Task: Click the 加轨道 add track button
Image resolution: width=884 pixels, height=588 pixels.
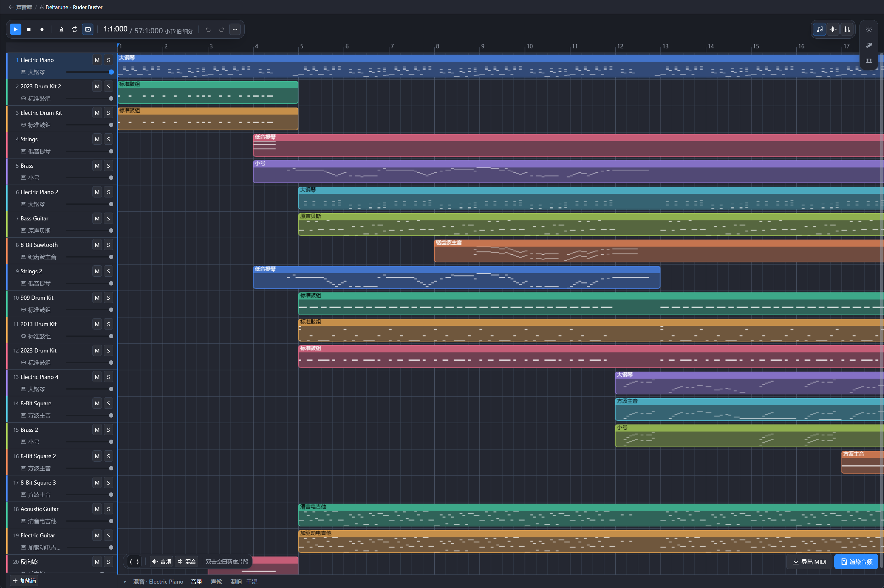Action: pos(25,581)
